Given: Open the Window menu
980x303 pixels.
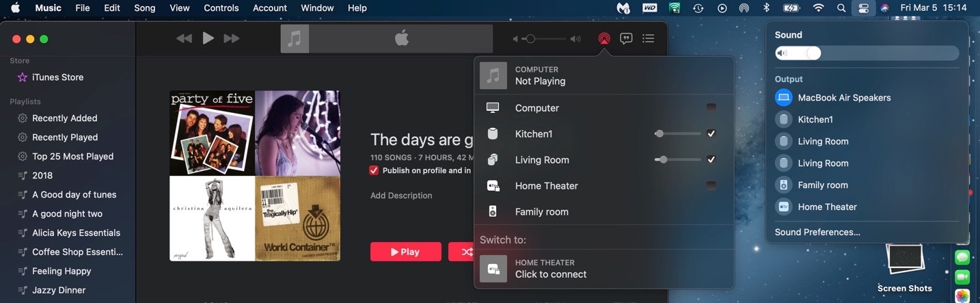Looking at the screenshot, I should [317, 8].
